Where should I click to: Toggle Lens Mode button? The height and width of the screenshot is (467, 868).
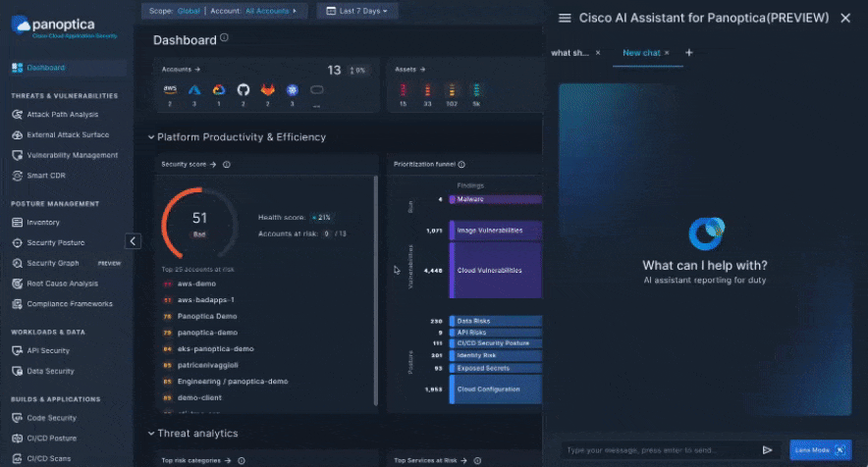(x=821, y=450)
